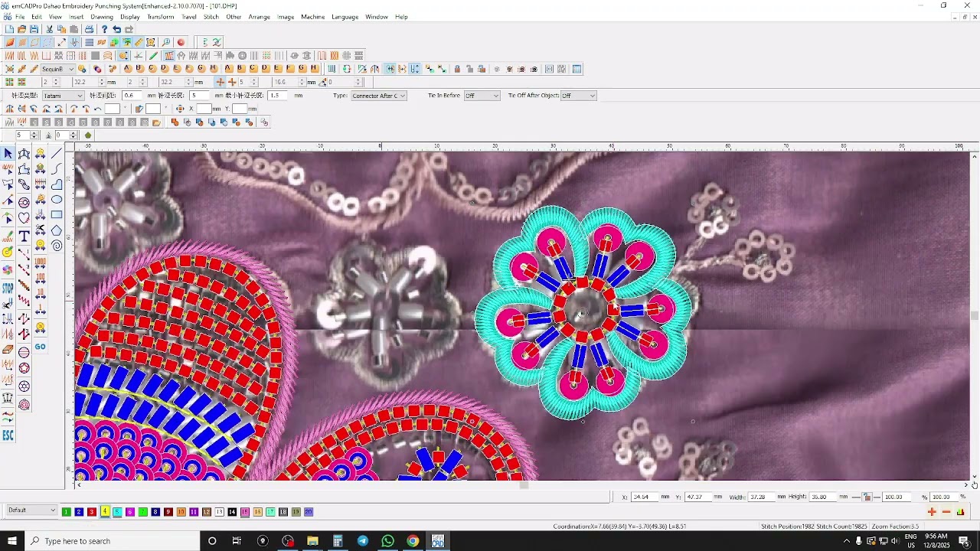Screen dimensions: 980x551
Task: Click the ESC tool button
Action: pyautogui.click(x=8, y=435)
